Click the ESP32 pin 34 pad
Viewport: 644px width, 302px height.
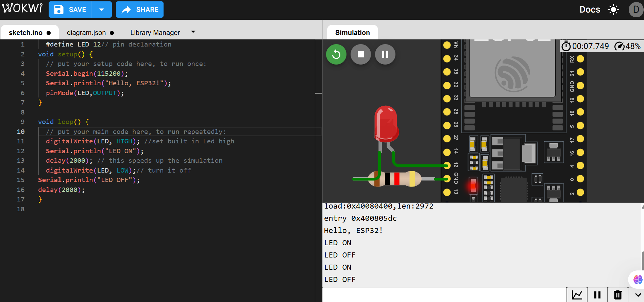(x=447, y=58)
